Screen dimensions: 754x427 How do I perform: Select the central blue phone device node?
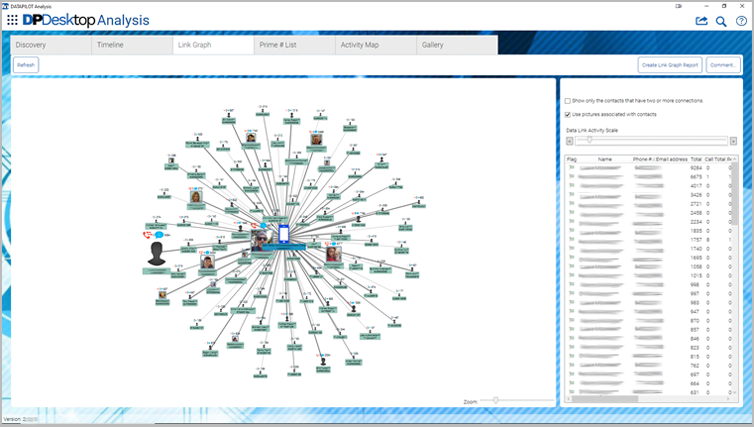click(283, 235)
